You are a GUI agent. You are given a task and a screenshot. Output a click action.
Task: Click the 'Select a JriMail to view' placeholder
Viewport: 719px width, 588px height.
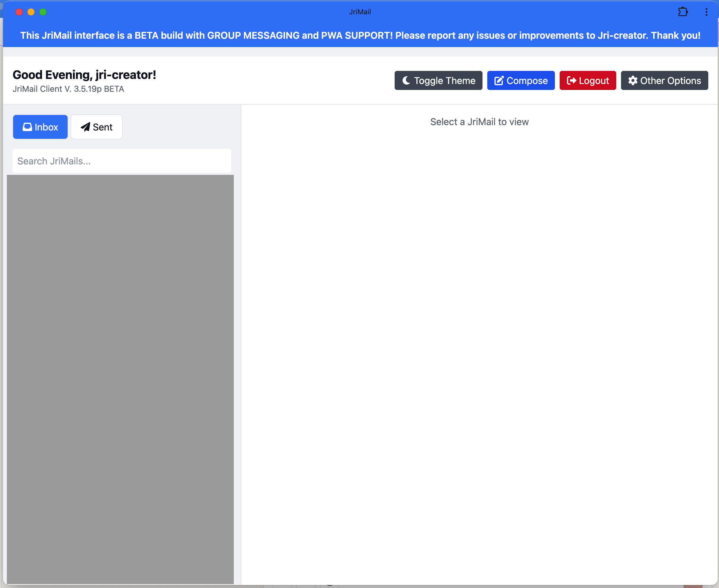[479, 122]
